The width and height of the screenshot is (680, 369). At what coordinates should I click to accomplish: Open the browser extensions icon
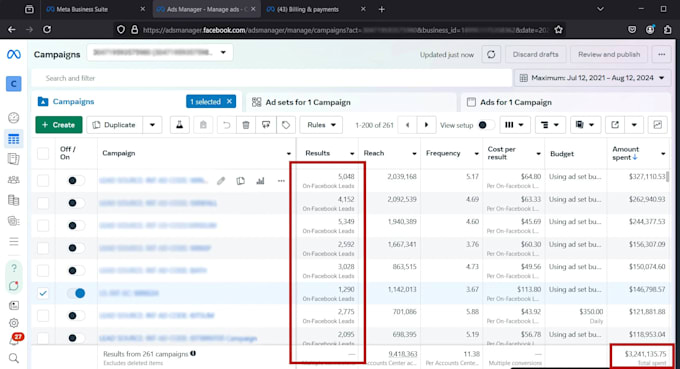[668, 29]
